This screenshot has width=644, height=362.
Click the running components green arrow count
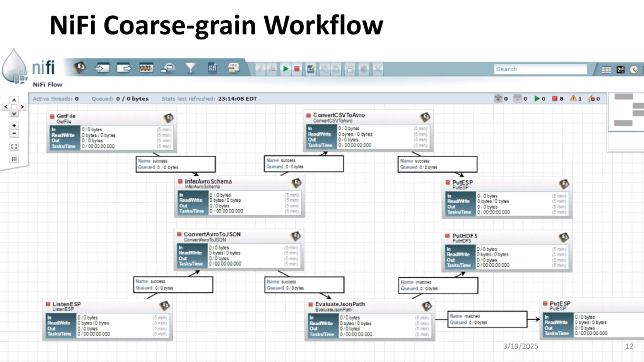(540, 99)
